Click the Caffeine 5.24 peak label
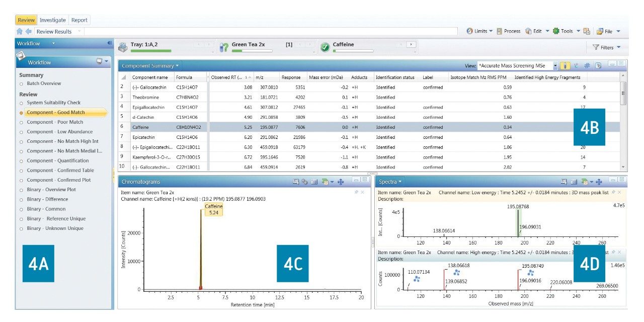Image resolution: width=644 pixels, height=322 pixels. pos(213,209)
